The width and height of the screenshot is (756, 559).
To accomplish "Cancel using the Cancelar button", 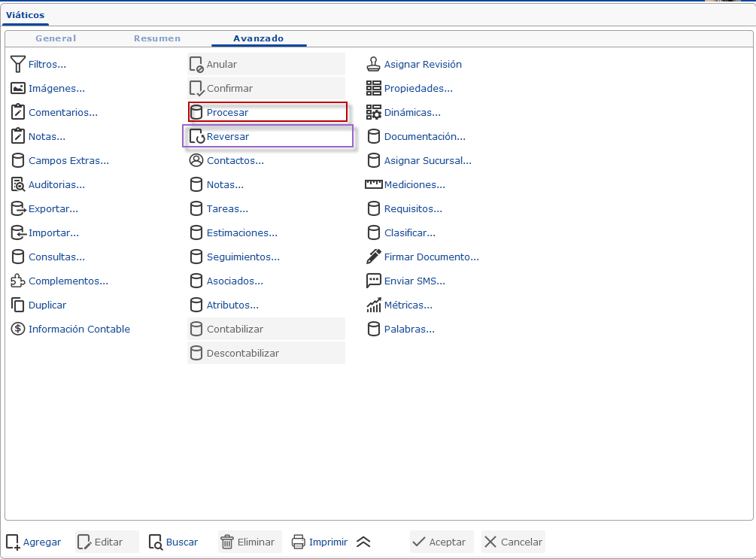I will point(513,542).
